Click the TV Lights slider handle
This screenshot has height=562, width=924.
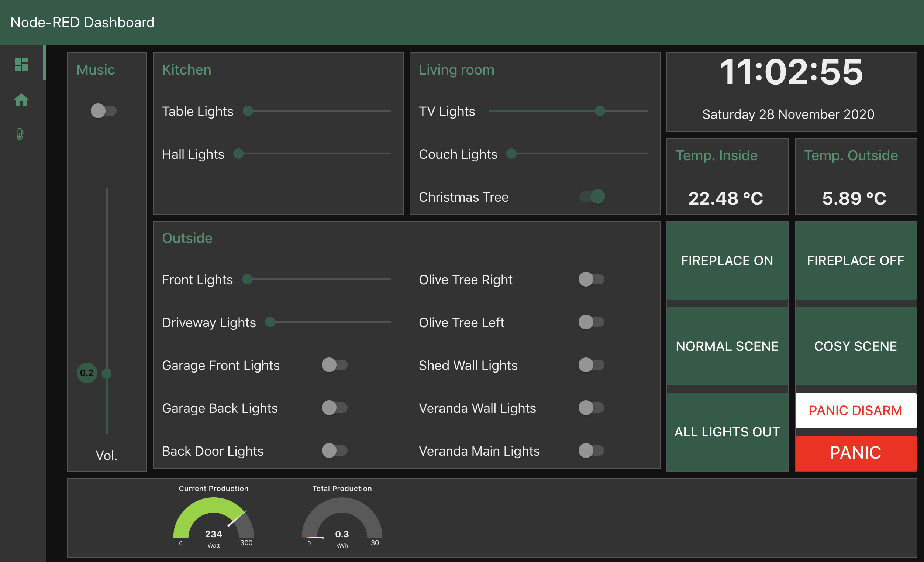600,111
